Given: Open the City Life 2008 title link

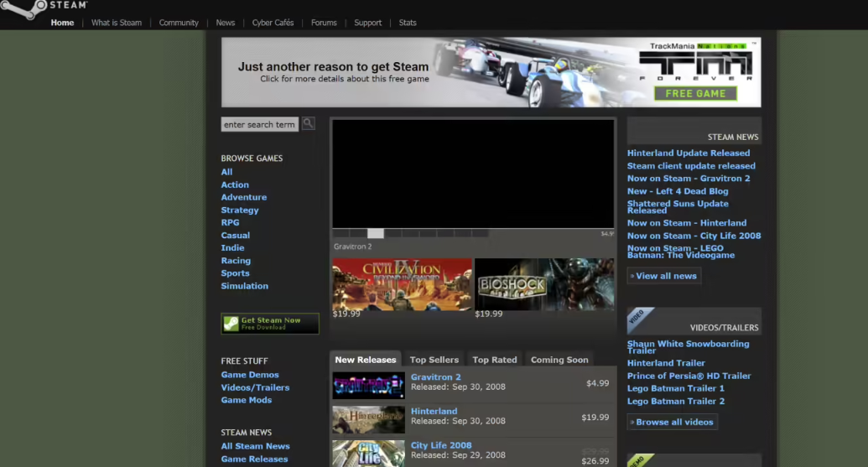Looking at the screenshot, I should (441, 445).
